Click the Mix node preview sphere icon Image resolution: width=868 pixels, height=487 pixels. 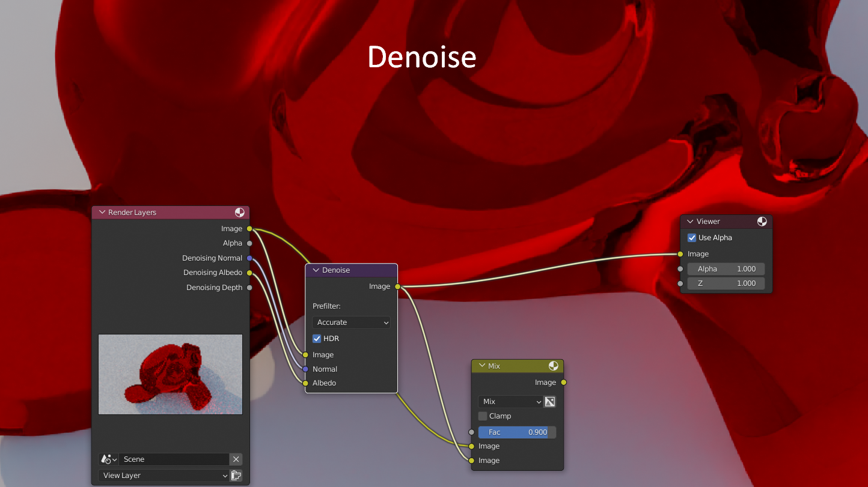click(x=554, y=366)
